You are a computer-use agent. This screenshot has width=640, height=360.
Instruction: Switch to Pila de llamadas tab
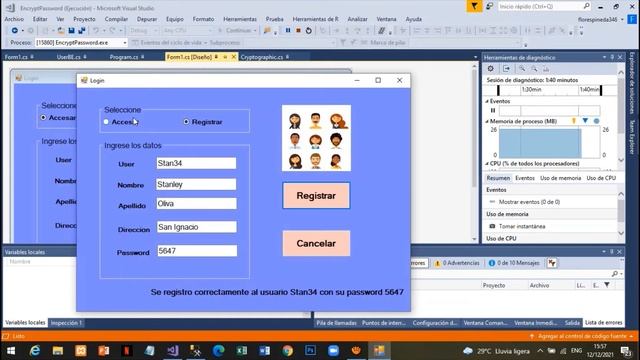336,323
